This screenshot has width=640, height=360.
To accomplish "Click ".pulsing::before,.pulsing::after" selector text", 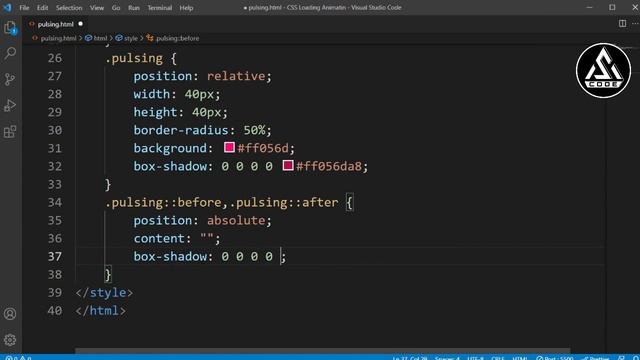I will [x=222, y=202].
